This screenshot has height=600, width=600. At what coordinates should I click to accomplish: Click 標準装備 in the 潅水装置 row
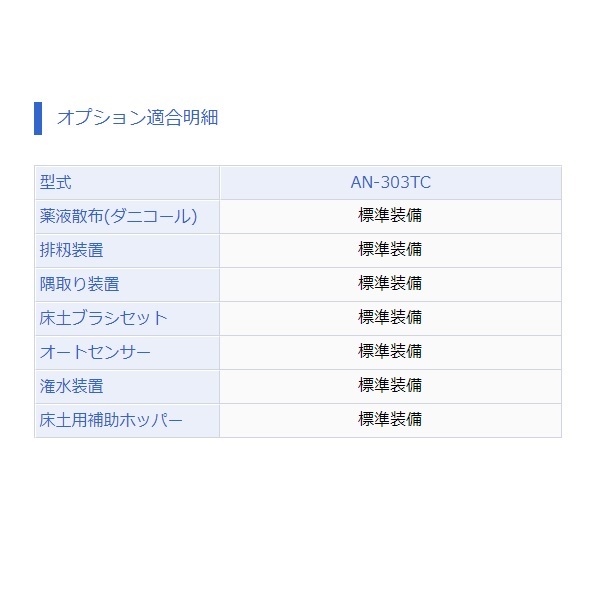(390, 385)
